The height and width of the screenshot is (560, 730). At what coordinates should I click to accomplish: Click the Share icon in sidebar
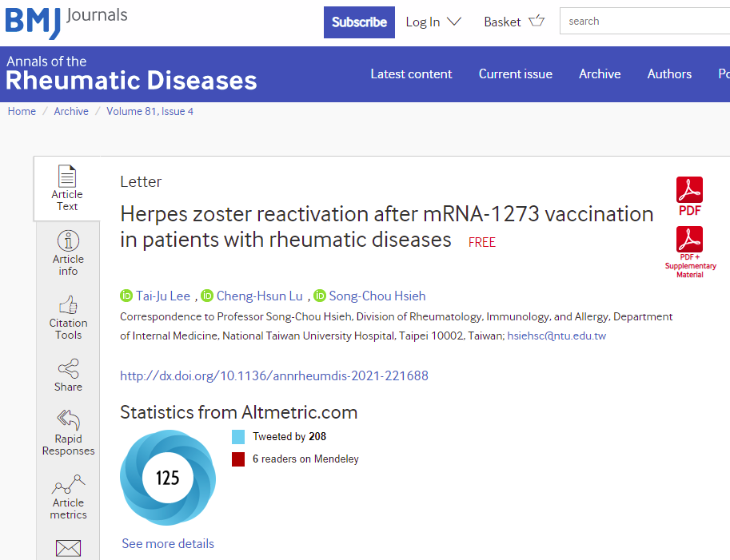tap(68, 368)
